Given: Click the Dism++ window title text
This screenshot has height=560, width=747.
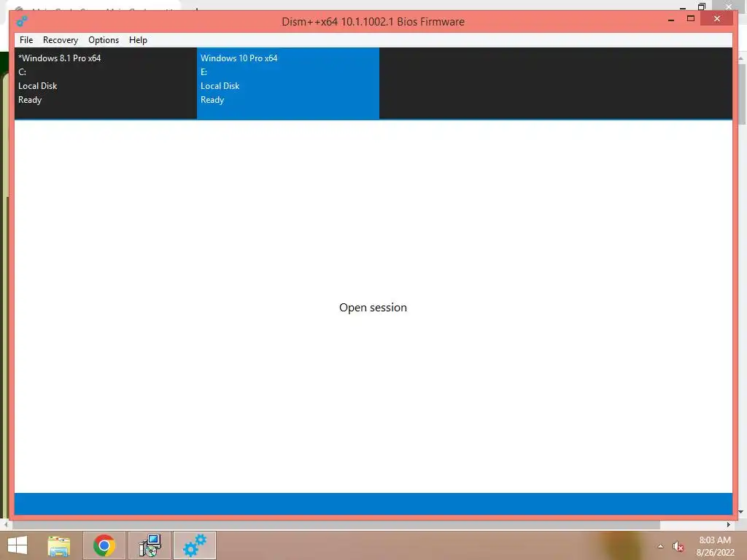Looking at the screenshot, I should click(x=373, y=21).
